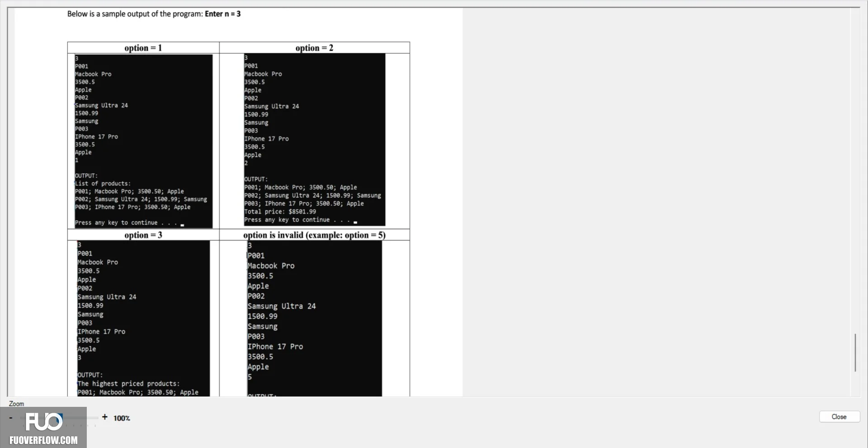Click the 'Below is a sample output' sentence
Image resolution: width=868 pixels, height=448 pixels.
(154, 14)
